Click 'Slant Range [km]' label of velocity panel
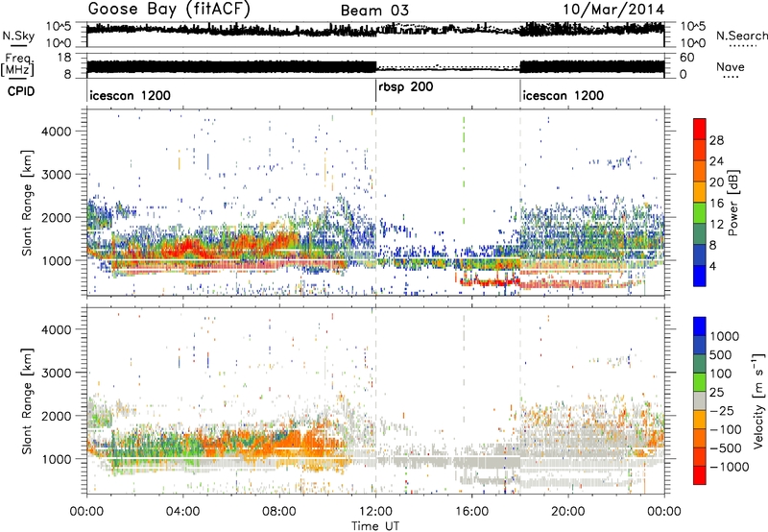 [28, 400]
